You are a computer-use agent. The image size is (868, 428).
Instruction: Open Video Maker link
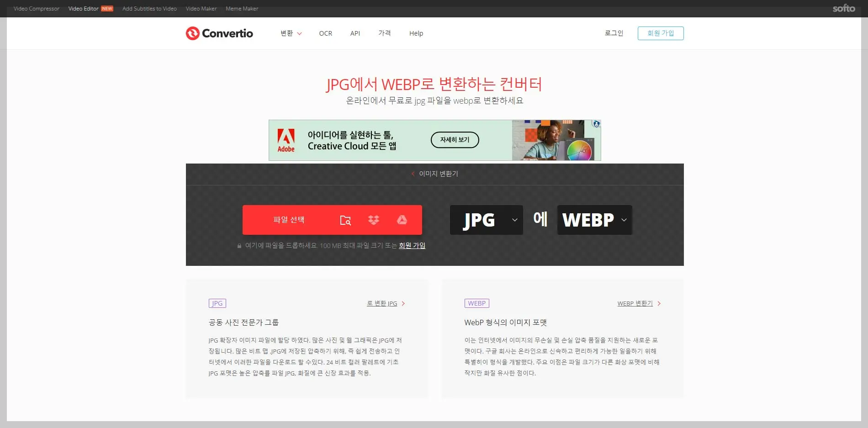click(x=201, y=9)
